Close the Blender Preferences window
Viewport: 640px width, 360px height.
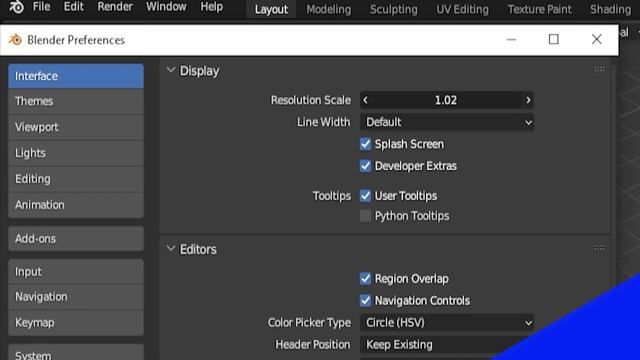[x=596, y=40]
